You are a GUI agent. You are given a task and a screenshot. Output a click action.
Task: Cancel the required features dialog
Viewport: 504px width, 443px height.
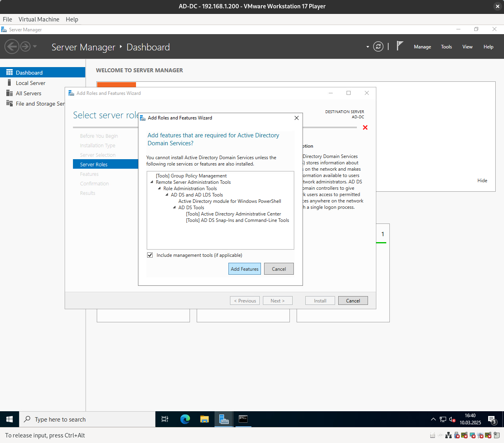click(279, 269)
